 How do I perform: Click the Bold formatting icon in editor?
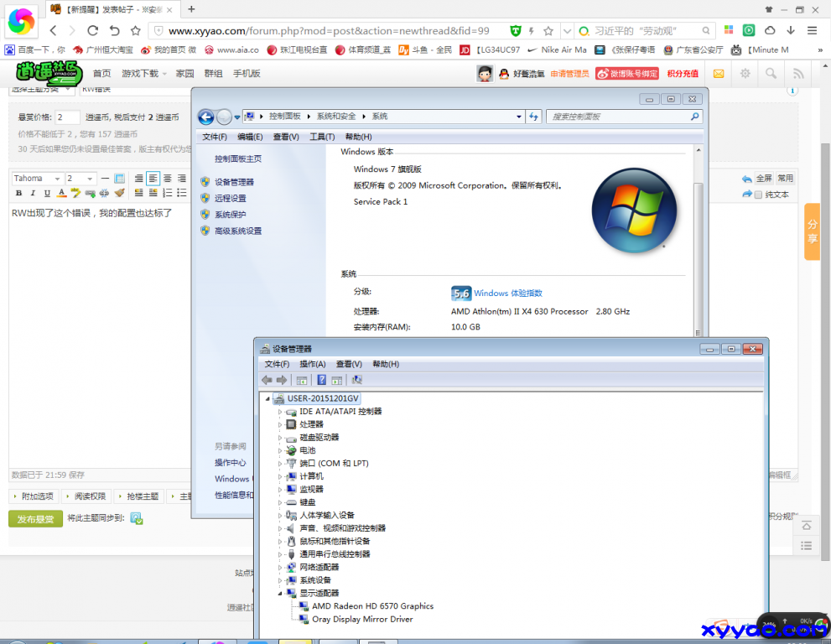pyautogui.click(x=17, y=193)
